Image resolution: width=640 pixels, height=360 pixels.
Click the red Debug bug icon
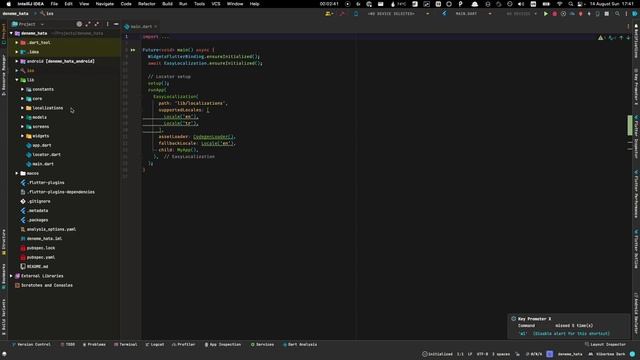554,14
